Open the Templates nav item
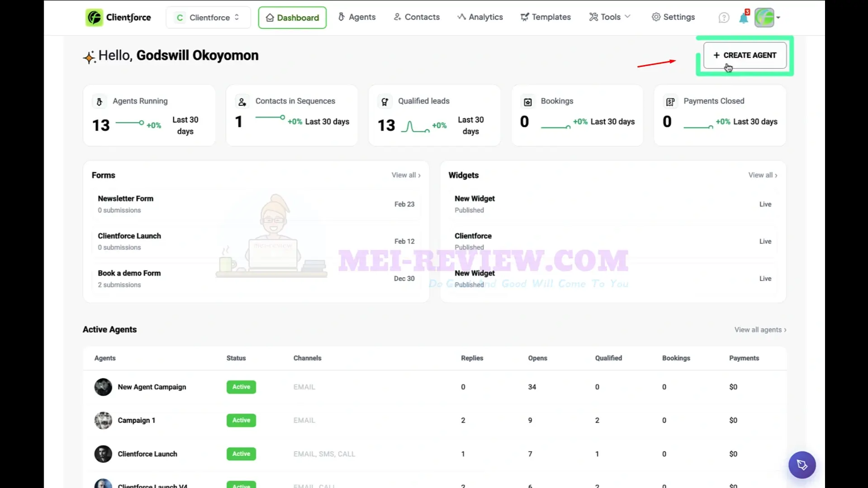868x488 pixels. [x=545, y=17]
